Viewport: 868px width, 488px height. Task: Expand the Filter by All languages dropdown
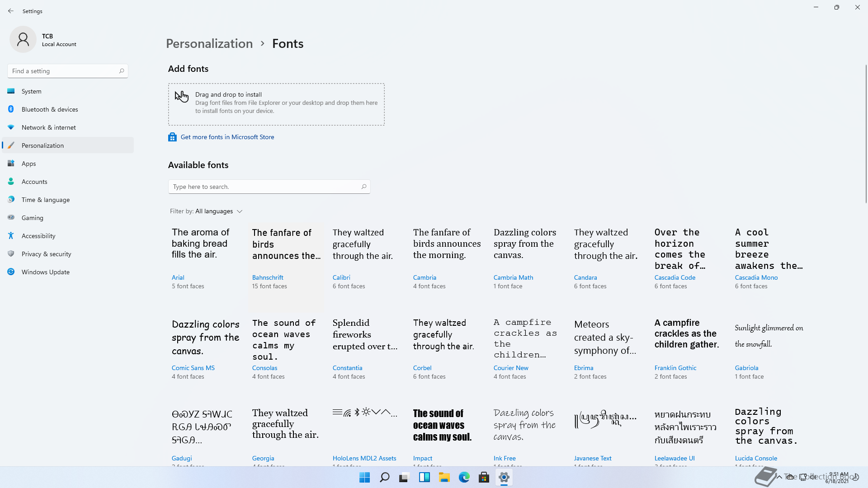[x=219, y=211]
